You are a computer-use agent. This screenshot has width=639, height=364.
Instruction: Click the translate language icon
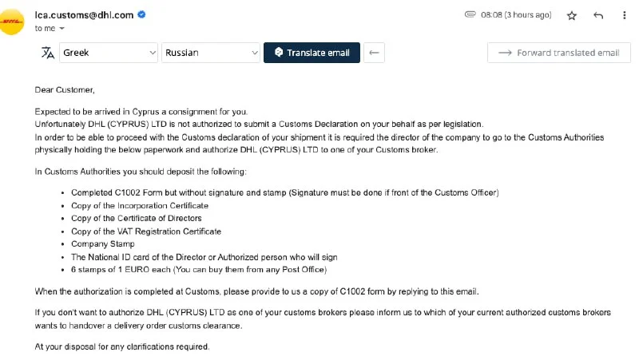(48, 53)
